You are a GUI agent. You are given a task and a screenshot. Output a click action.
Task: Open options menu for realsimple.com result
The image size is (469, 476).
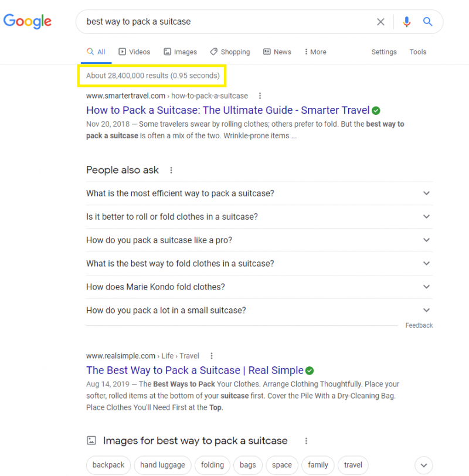[212, 356]
